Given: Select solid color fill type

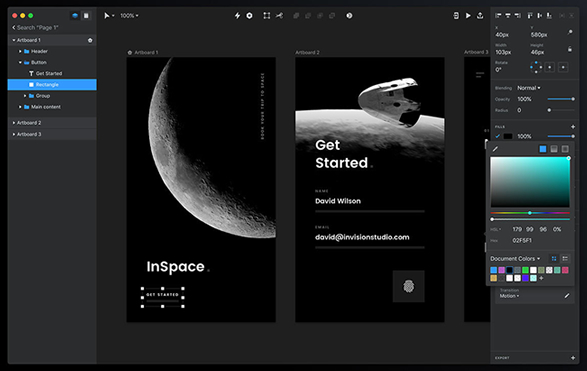Looking at the screenshot, I should click(x=543, y=149).
